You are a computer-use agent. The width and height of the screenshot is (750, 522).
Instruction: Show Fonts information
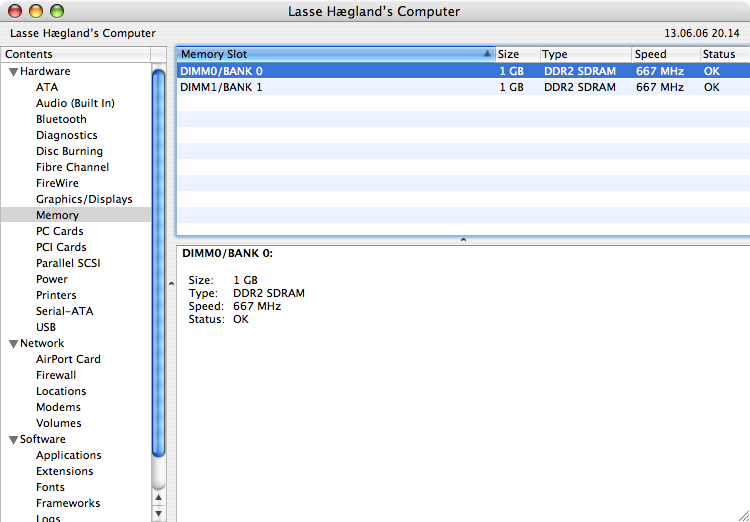[50, 487]
